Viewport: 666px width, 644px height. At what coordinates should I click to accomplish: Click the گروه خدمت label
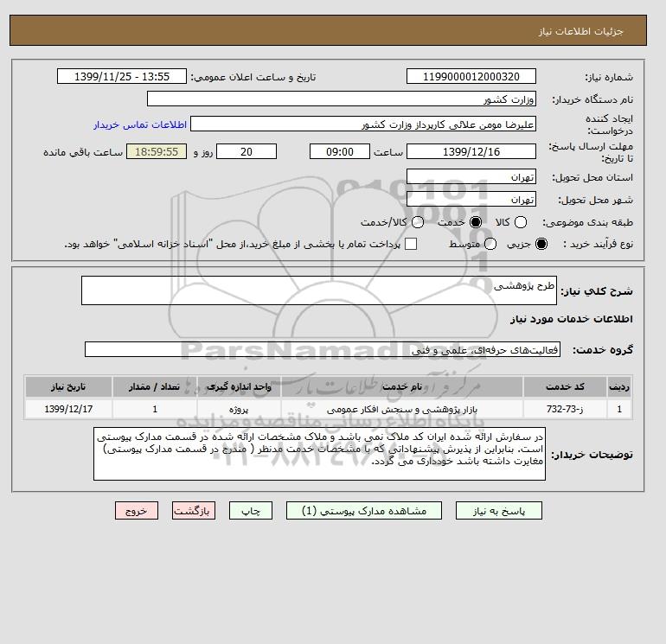click(x=603, y=350)
